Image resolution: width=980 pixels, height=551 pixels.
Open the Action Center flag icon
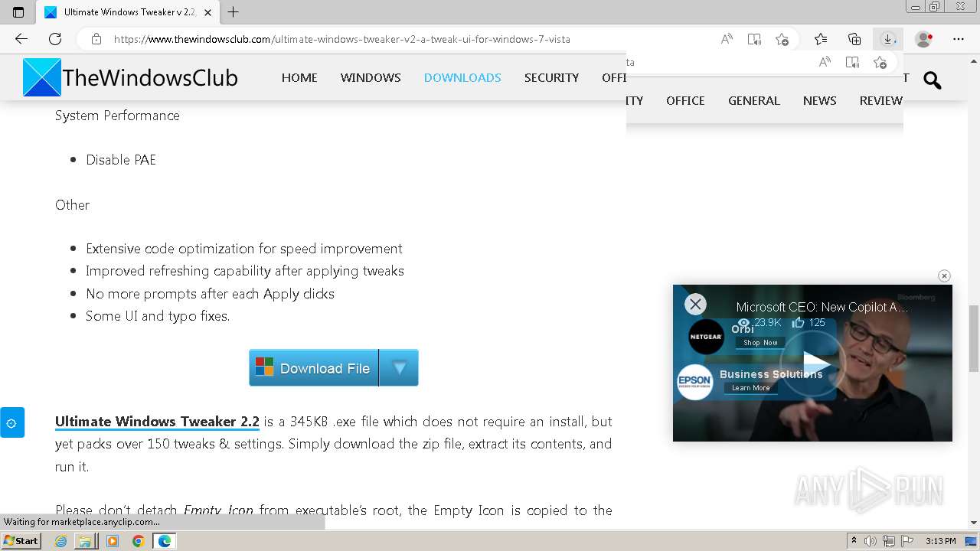coord(908,541)
